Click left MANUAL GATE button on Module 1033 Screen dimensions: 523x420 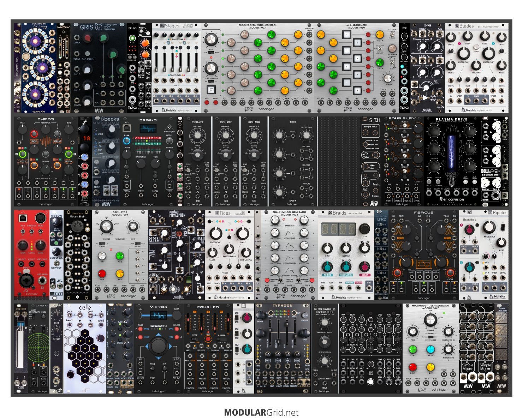(x=267, y=280)
